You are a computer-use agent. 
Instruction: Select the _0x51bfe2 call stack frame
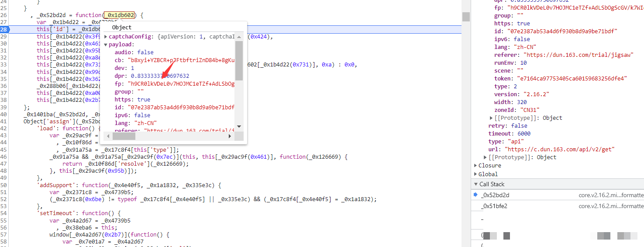pos(494,206)
